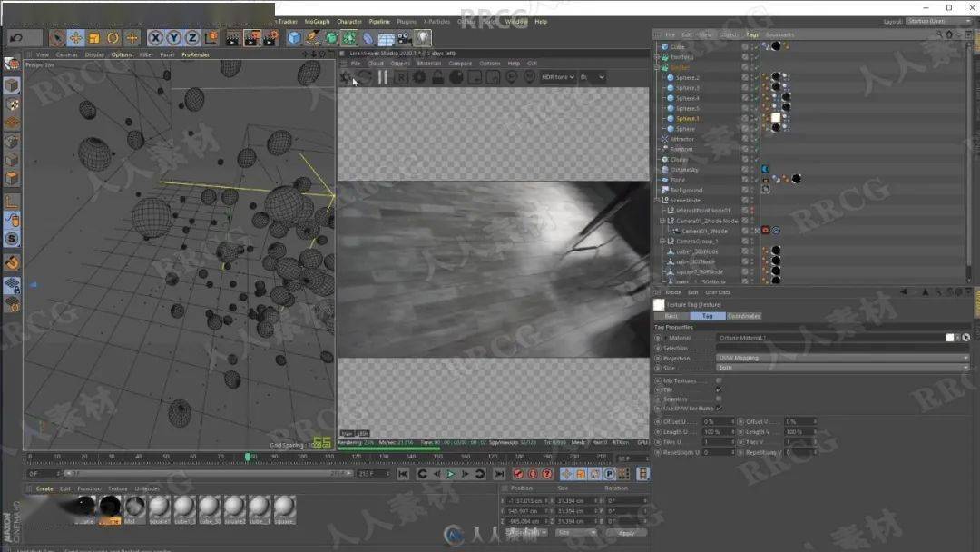Open the Side dropdown
Screen dimensions: 980x552
point(842,368)
